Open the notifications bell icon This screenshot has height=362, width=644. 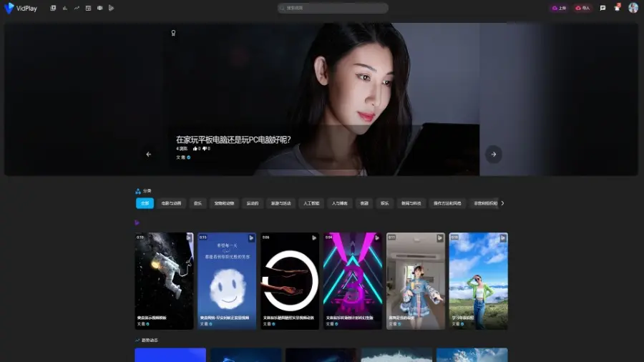[x=617, y=8]
